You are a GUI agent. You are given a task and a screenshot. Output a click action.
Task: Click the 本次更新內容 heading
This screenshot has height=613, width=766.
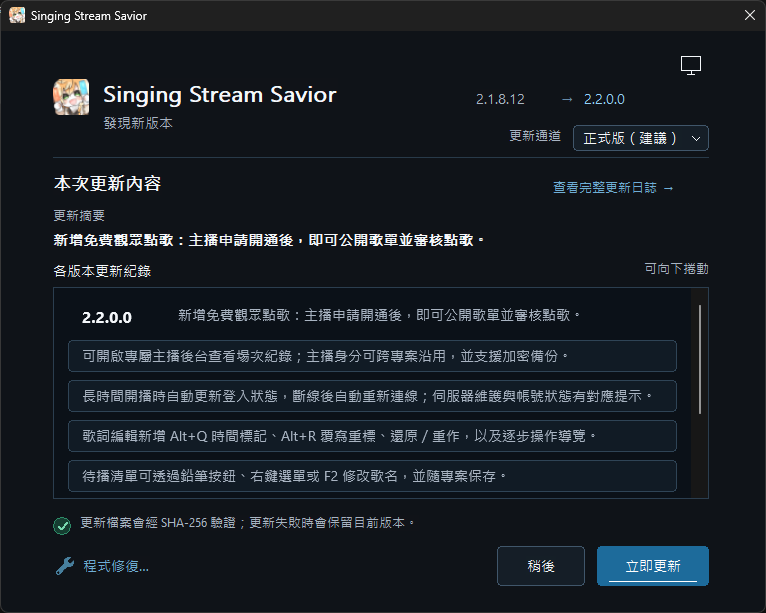pos(107,184)
